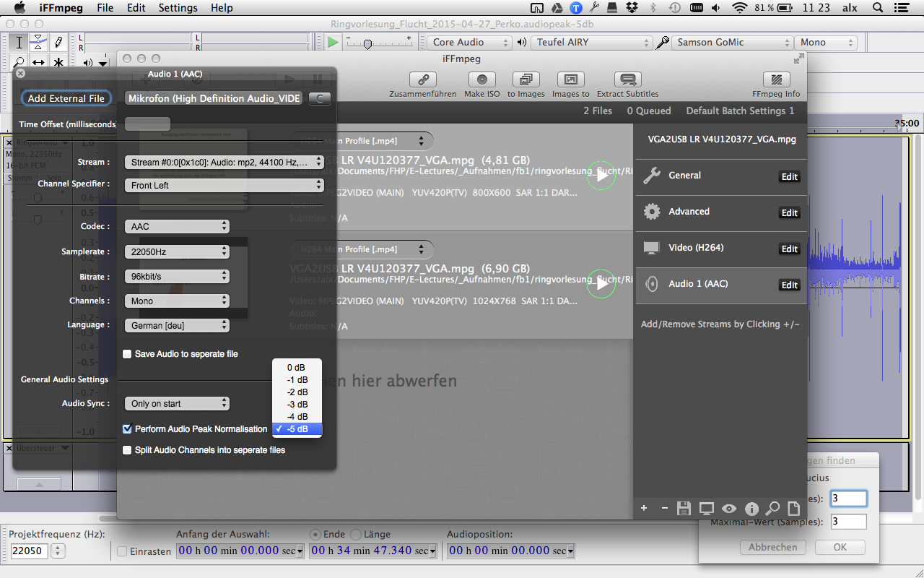Choose '-4 dB' in the normalisation list
This screenshot has height=578, width=924.
tap(297, 417)
